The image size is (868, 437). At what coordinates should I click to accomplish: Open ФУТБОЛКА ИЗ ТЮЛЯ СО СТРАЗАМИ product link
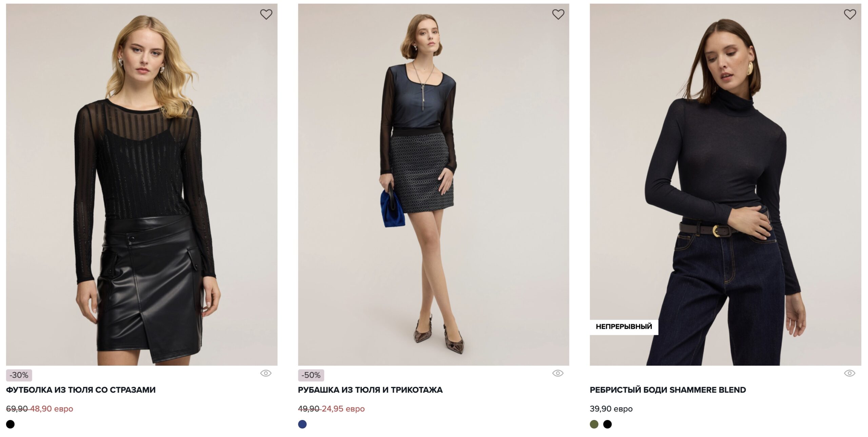click(81, 390)
